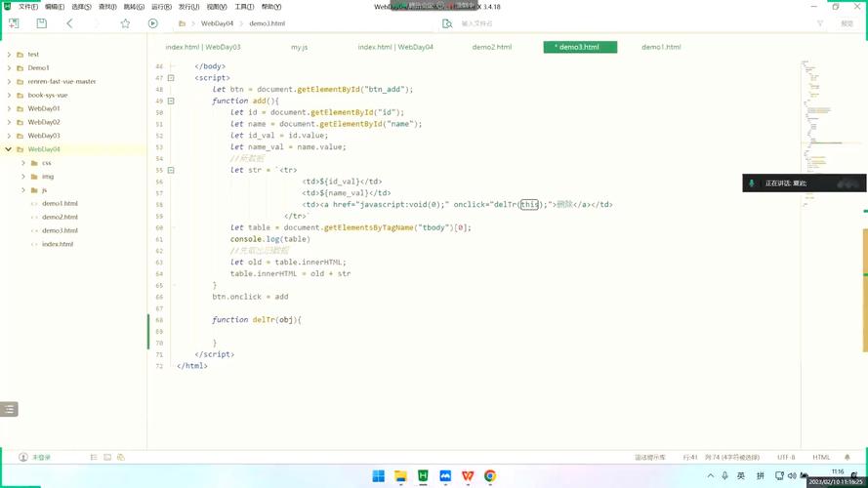Screen dimensions: 868x488
Task: Click the bookmark star icon
Action: [125, 23]
